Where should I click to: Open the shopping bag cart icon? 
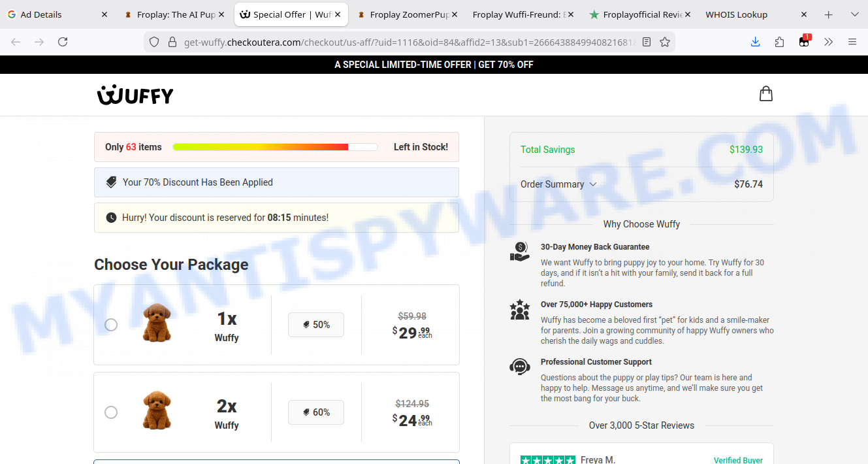pyautogui.click(x=766, y=94)
